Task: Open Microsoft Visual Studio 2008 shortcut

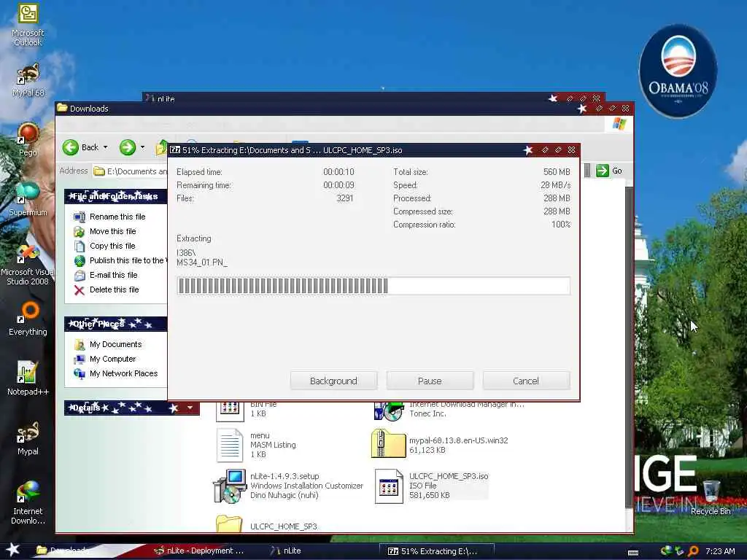Action: (28, 265)
